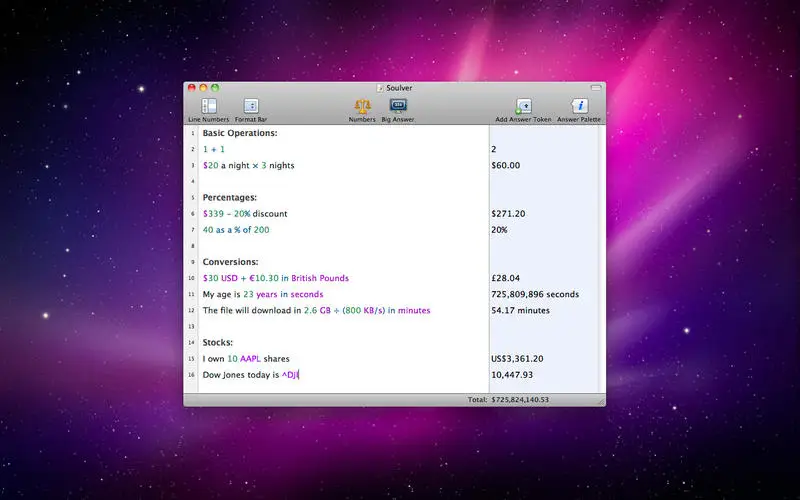Click the answer '54.17 minutes'
The image size is (800, 500).
[x=520, y=310]
